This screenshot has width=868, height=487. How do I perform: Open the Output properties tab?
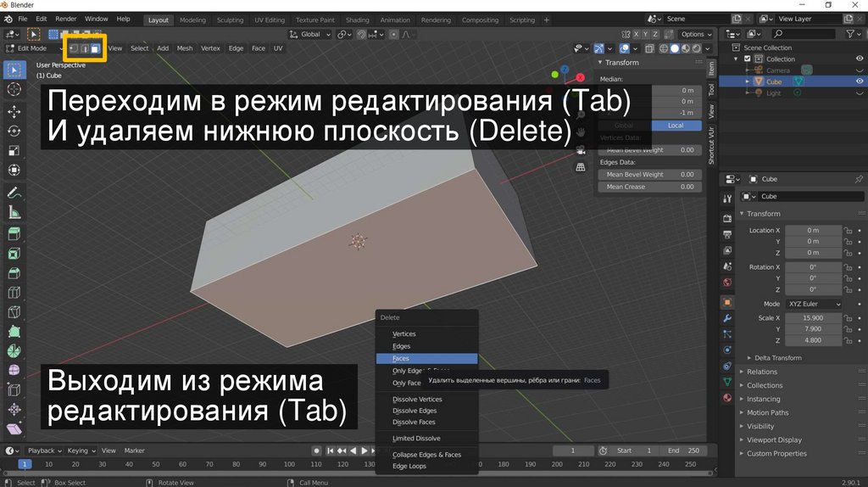point(727,234)
